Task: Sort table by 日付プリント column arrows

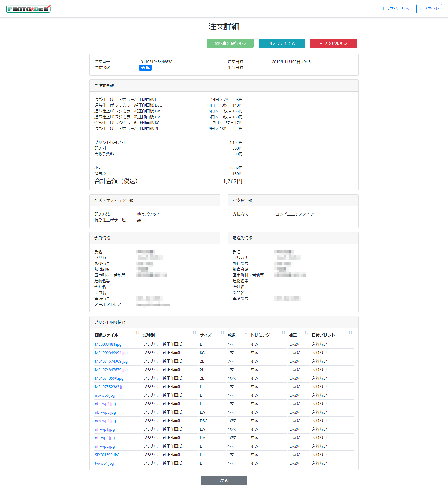Action: click(x=350, y=333)
